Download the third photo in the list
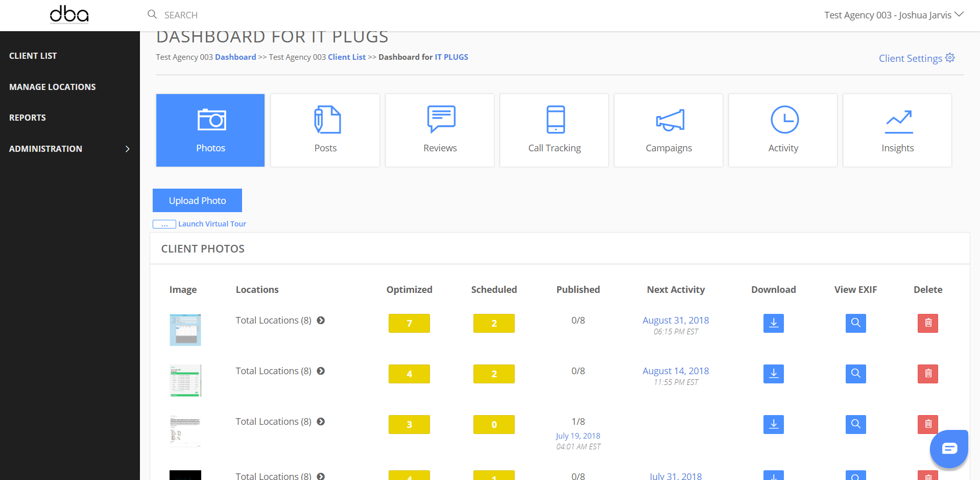The image size is (980, 480). coord(773,424)
